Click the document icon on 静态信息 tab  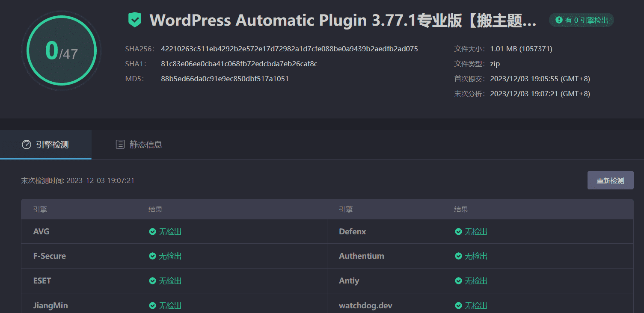pyautogui.click(x=120, y=145)
